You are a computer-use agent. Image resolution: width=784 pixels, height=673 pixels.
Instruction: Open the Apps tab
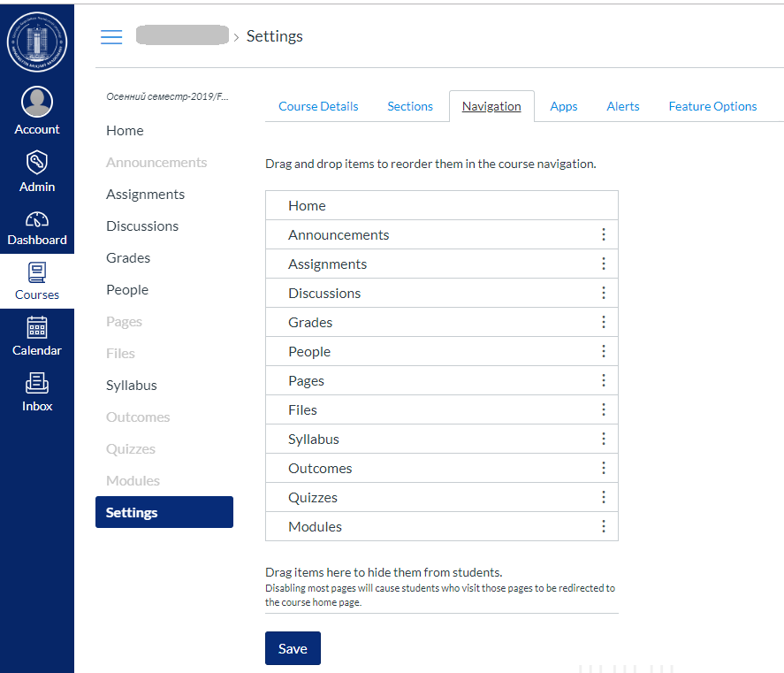(563, 106)
